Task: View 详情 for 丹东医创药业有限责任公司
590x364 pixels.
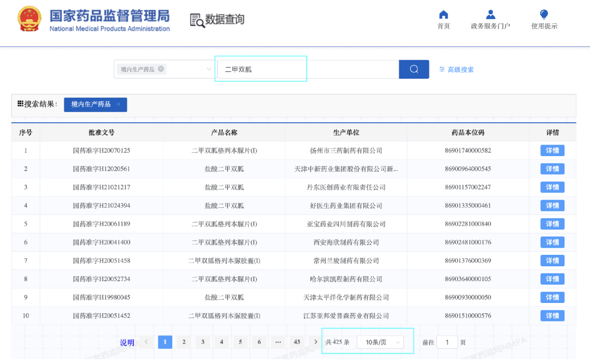Action: 552,187
